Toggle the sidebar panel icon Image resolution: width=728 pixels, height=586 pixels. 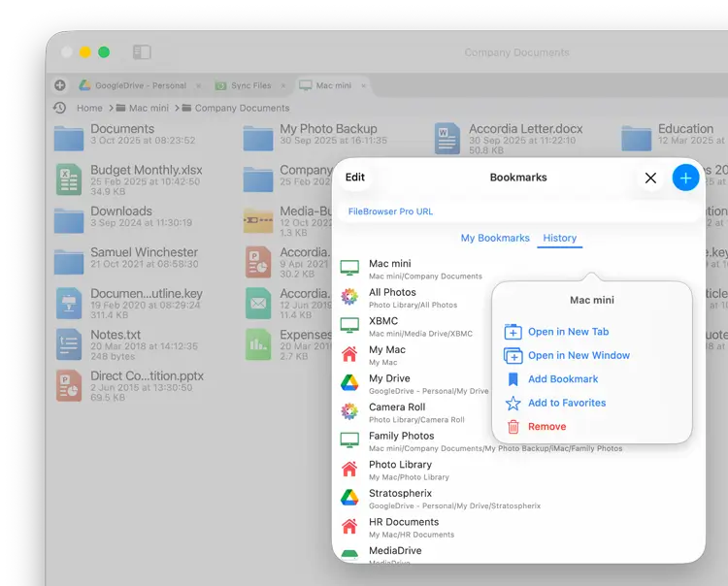point(142,52)
